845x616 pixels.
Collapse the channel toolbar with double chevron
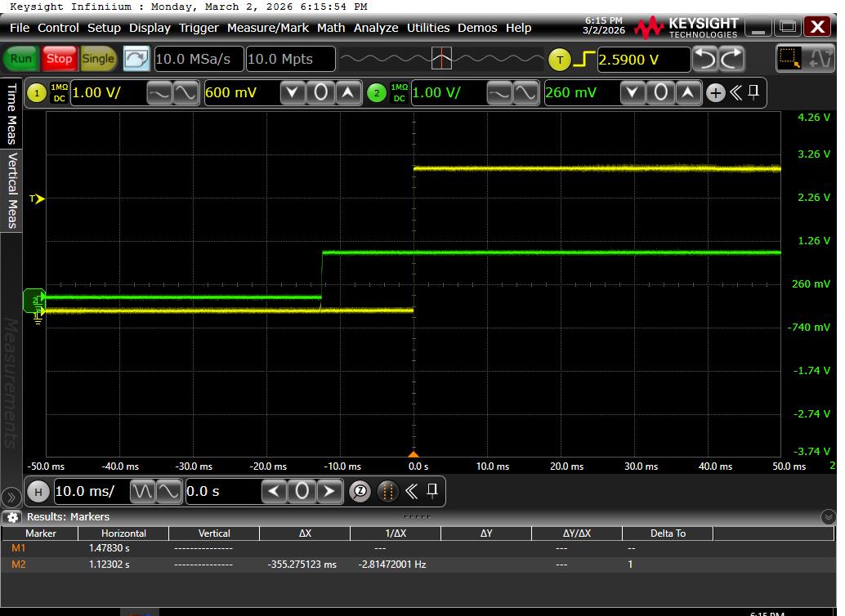pos(735,92)
